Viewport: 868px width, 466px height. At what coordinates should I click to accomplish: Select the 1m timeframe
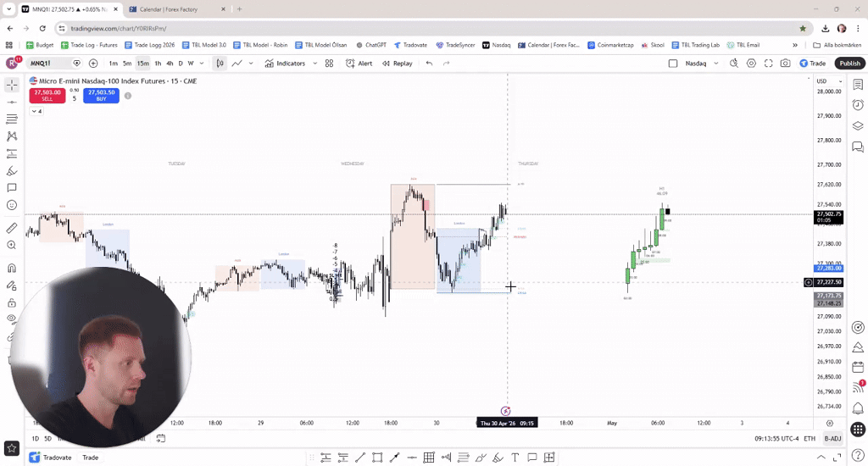coord(113,63)
